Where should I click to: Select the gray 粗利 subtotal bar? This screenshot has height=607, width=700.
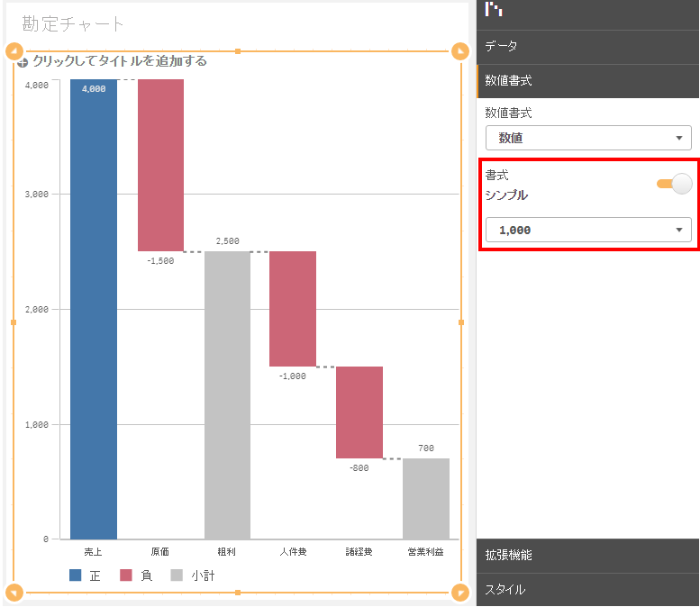click(227, 395)
